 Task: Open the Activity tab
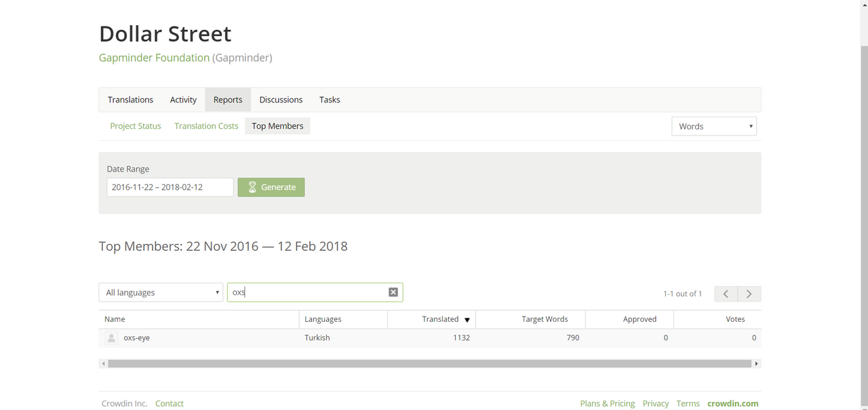183,100
